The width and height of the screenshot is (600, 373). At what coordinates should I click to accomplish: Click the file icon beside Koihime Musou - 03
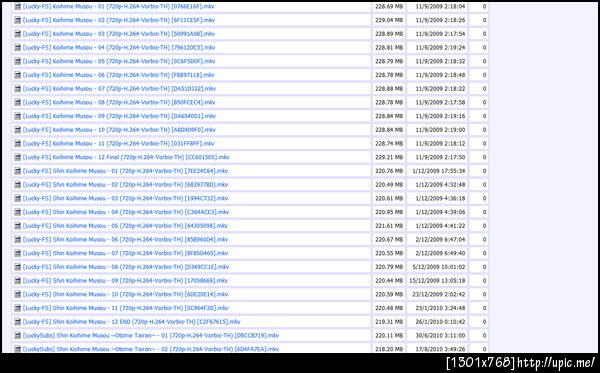(x=18, y=34)
